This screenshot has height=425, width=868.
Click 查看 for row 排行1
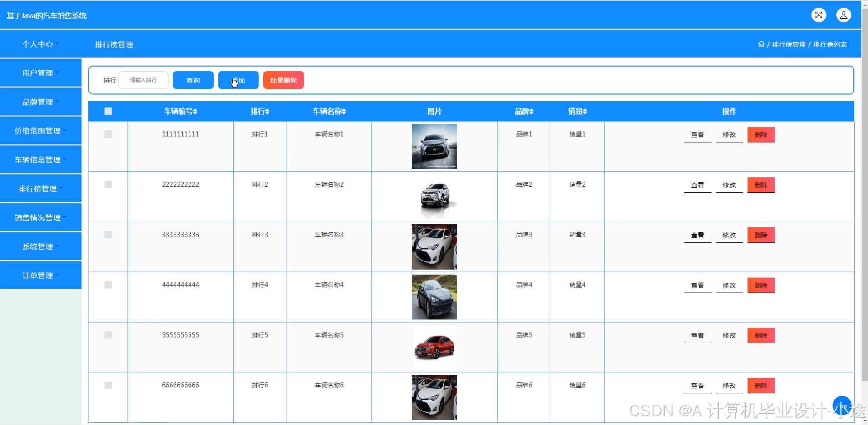[x=697, y=135]
